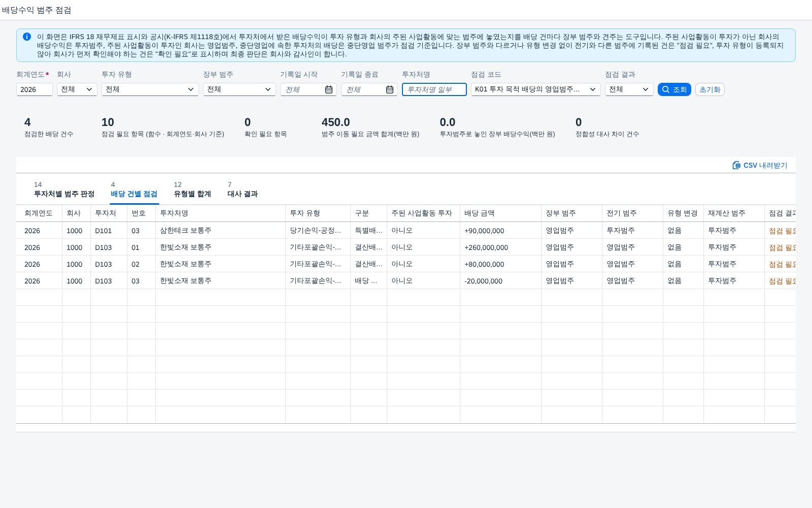This screenshot has height=508, width=812.
Task: Click the +90,000,000 amount cell
Action: [x=500, y=231]
